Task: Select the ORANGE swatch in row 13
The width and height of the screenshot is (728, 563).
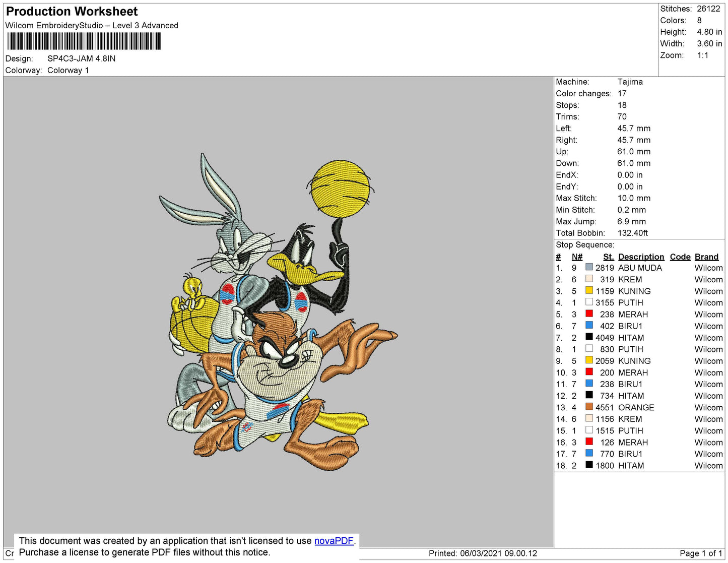Action: [x=589, y=407]
